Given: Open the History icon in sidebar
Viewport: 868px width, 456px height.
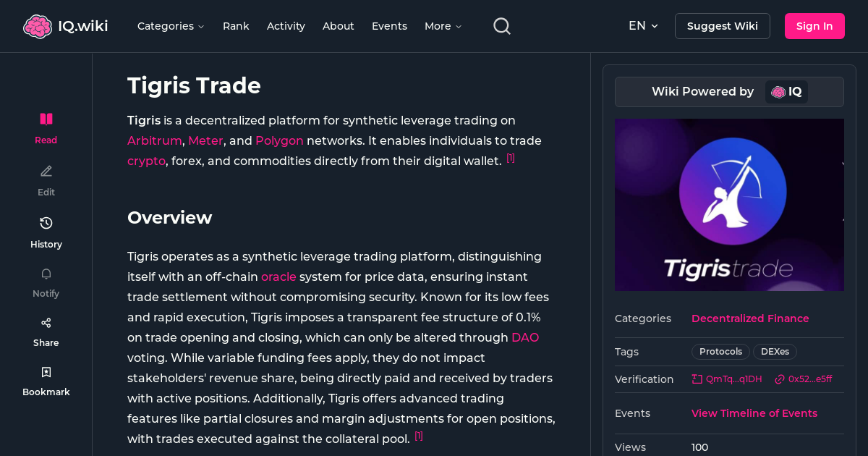Looking at the screenshot, I should 46,223.
